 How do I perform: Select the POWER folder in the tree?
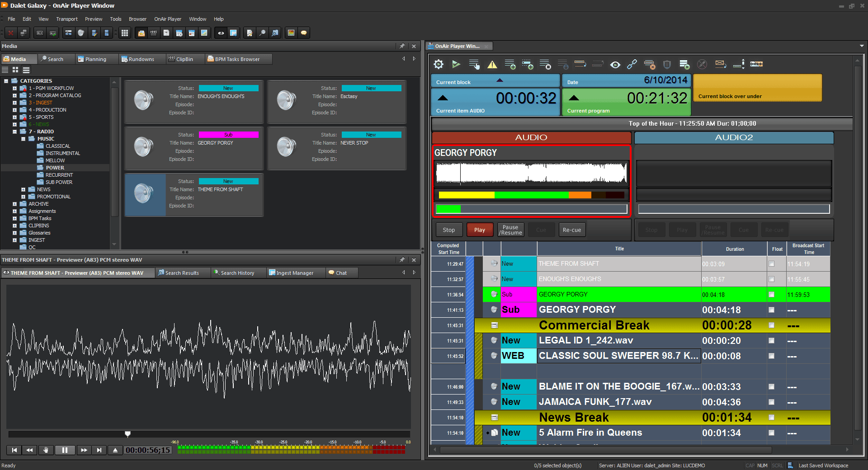click(x=55, y=168)
